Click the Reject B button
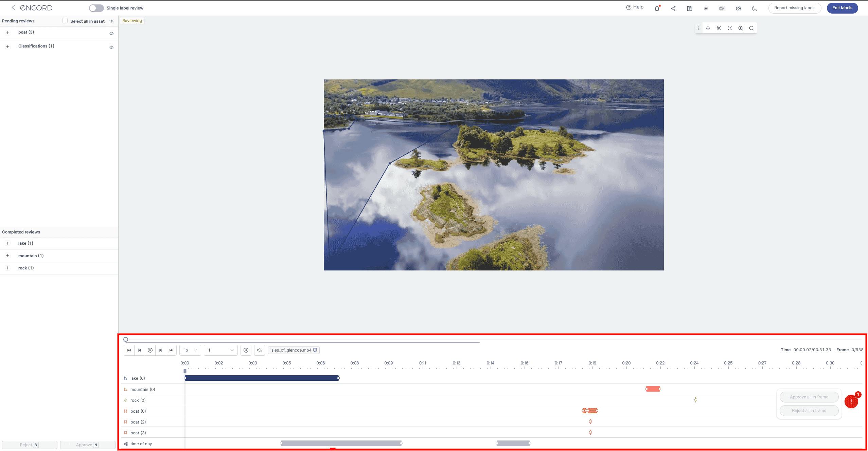Image resolution: width=868 pixels, height=451 pixels. coord(30,445)
